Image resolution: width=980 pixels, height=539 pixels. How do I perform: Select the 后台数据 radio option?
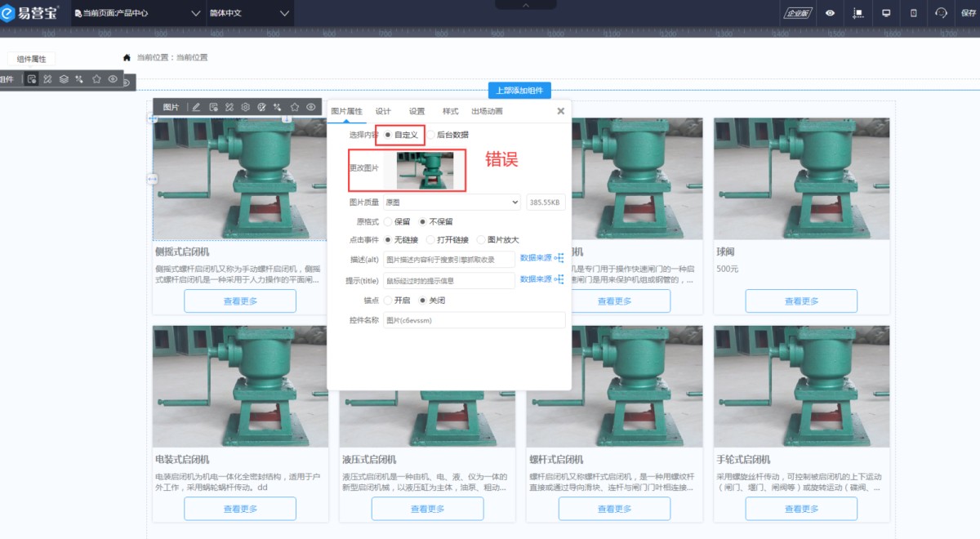click(431, 135)
